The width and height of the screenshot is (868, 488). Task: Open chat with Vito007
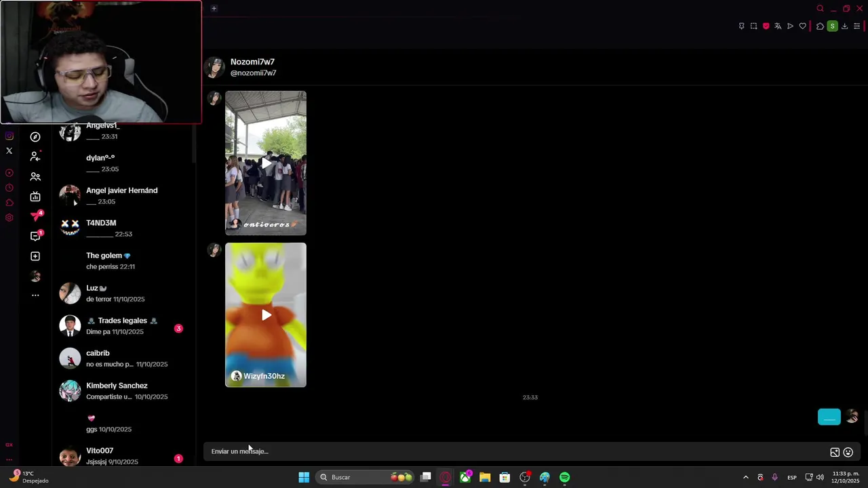tap(124, 456)
